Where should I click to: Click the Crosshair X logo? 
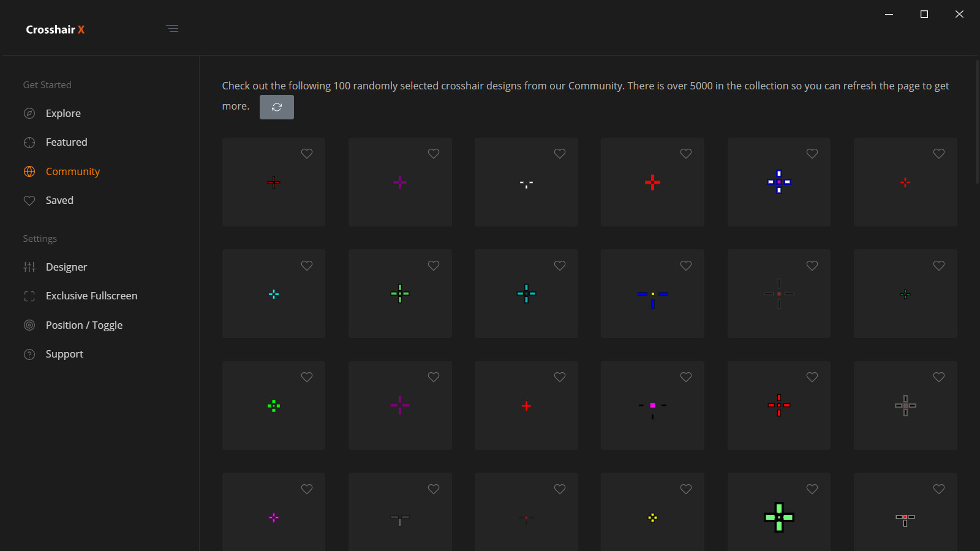coord(55,29)
